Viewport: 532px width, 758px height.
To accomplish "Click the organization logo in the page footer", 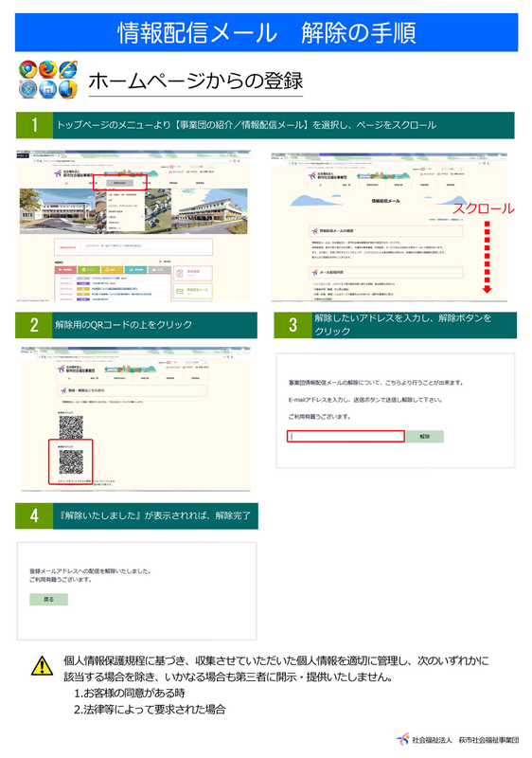I will click(402, 739).
